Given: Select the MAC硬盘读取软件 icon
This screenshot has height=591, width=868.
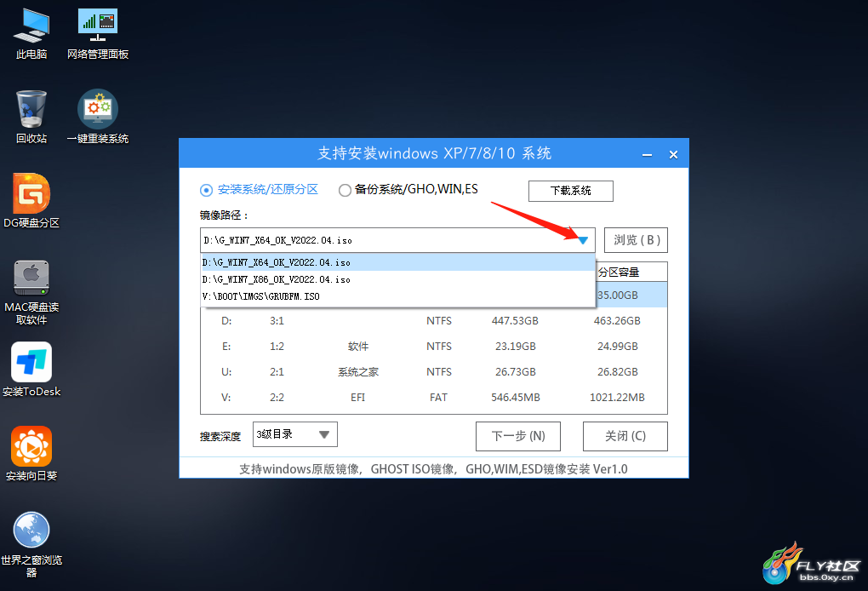Looking at the screenshot, I should [x=31, y=292].
